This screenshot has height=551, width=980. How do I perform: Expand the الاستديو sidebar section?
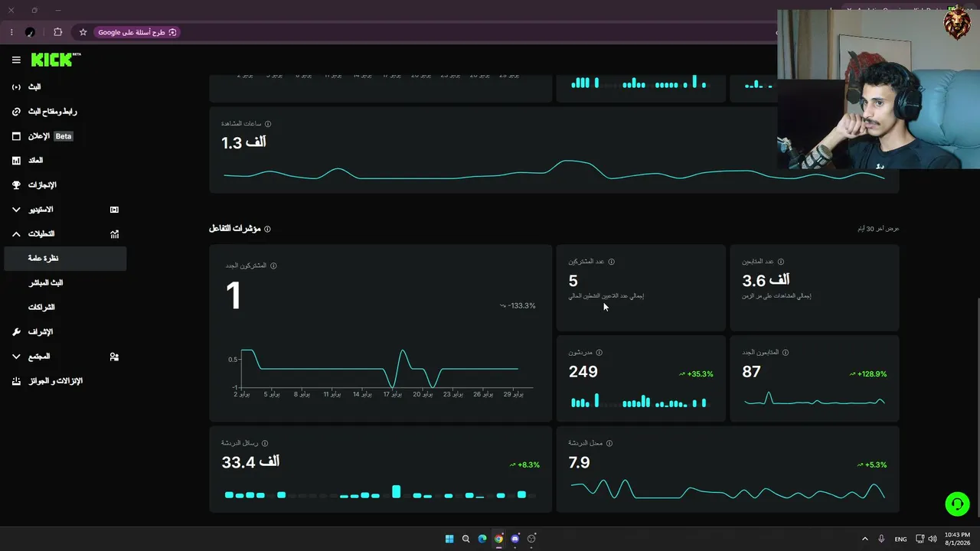[16, 210]
